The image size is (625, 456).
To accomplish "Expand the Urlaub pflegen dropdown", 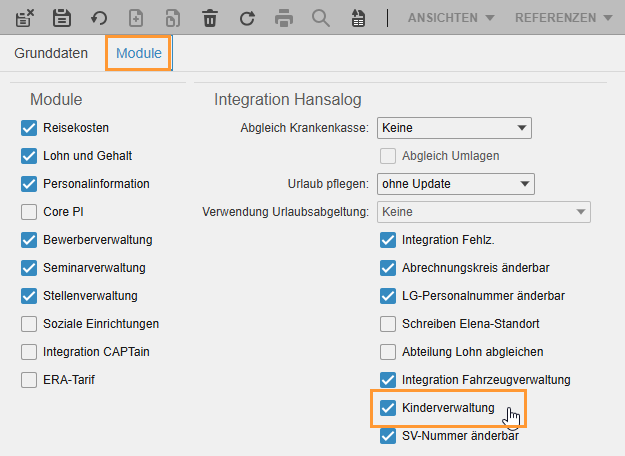I will (456, 184).
